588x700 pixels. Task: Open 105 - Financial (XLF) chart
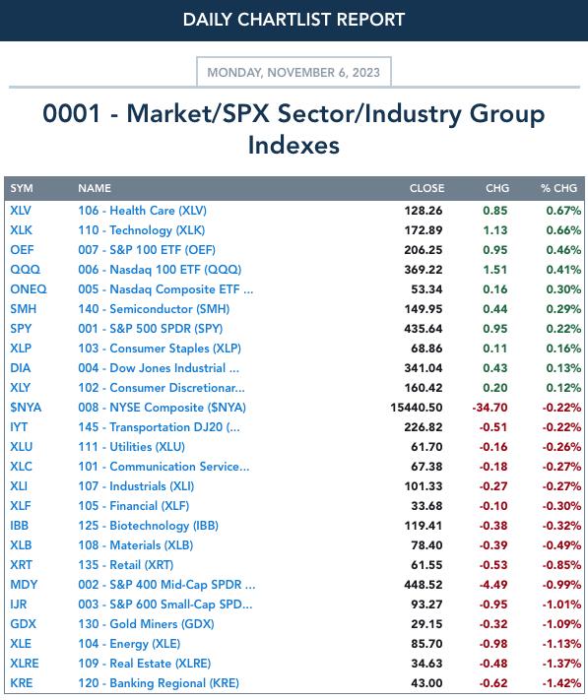[134, 505]
